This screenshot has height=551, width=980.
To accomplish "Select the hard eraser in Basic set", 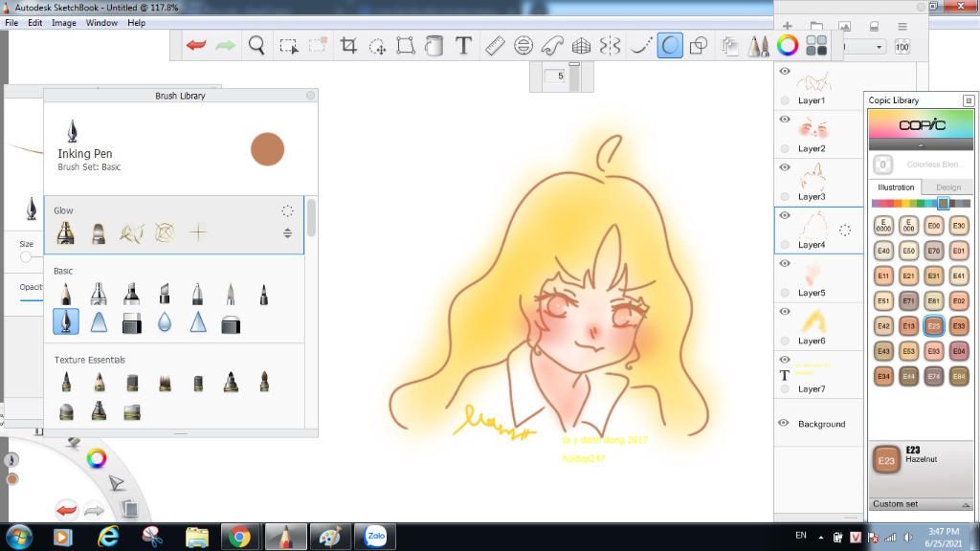I will (x=131, y=323).
